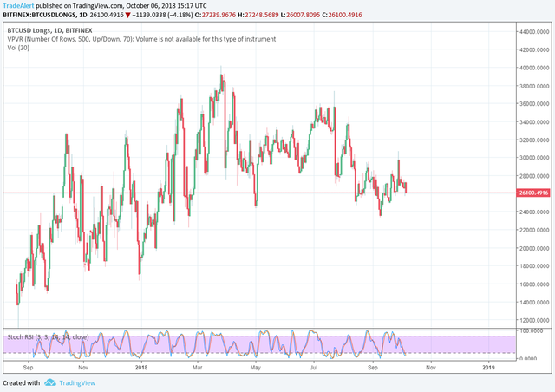Select the BTCUSD Longs, 1D, BITFINEX title
Image resolution: width=555 pixels, height=392 pixels.
tap(49, 30)
